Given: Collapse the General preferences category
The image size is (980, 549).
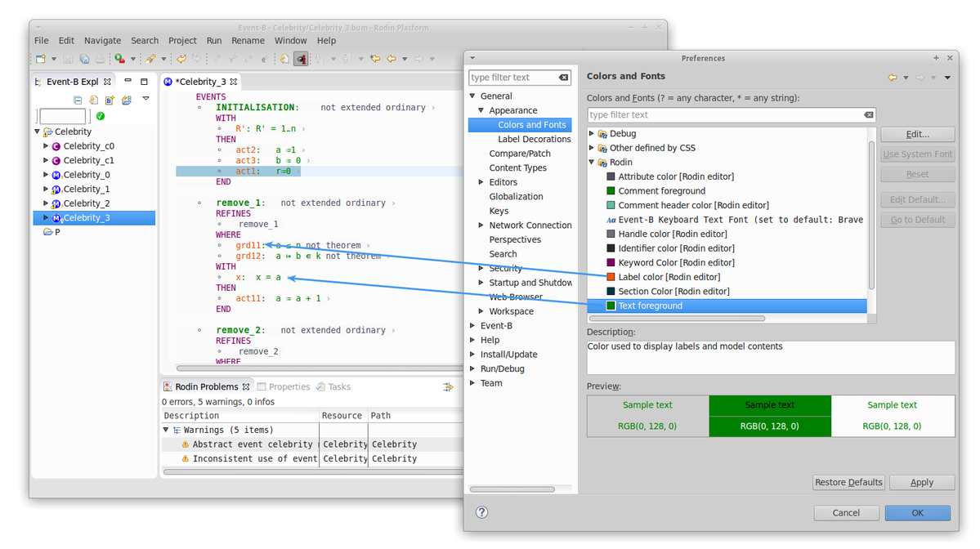Looking at the screenshot, I should click(x=472, y=96).
